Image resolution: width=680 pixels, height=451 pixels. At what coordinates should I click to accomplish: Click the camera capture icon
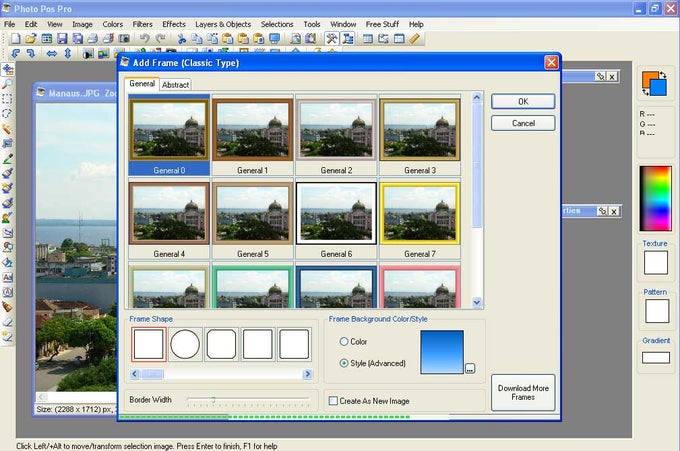(x=124, y=39)
